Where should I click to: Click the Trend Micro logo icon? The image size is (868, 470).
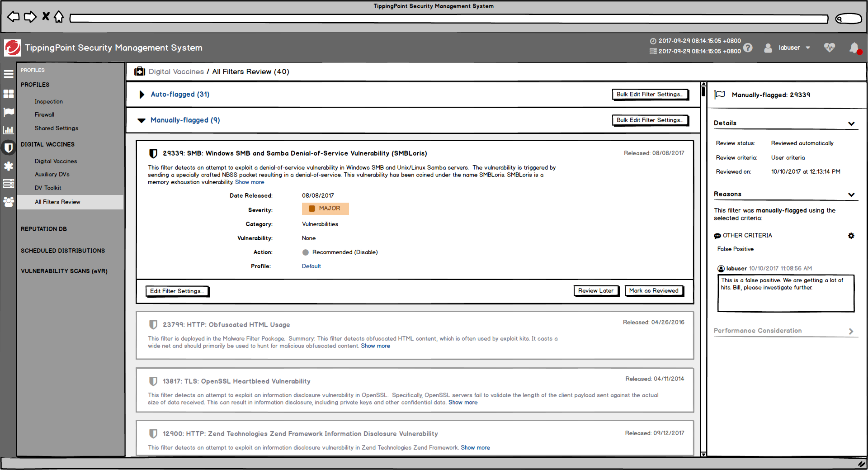point(12,47)
